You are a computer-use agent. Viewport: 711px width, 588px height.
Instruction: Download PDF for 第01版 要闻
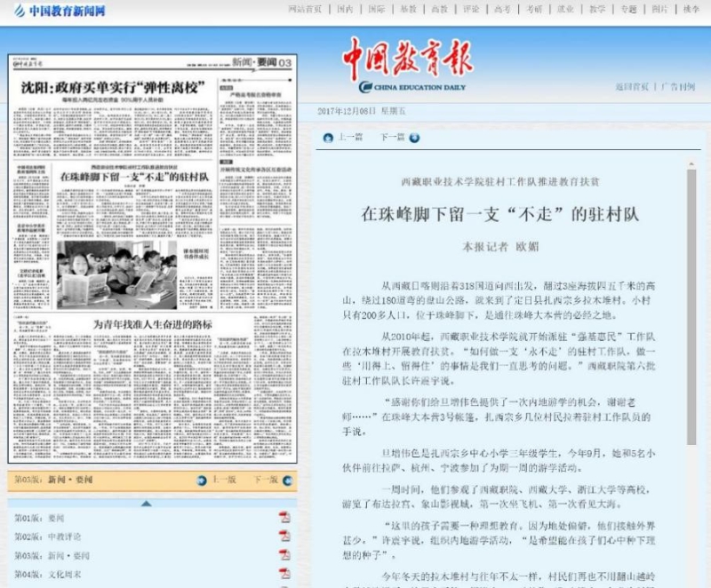pyautogui.click(x=284, y=517)
